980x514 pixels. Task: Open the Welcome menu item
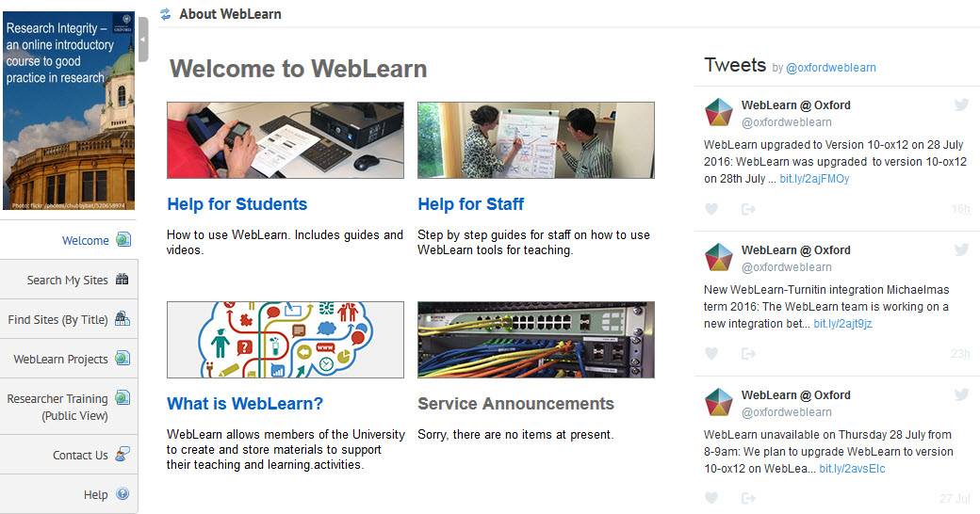pyautogui.click(x=86, y=240)
